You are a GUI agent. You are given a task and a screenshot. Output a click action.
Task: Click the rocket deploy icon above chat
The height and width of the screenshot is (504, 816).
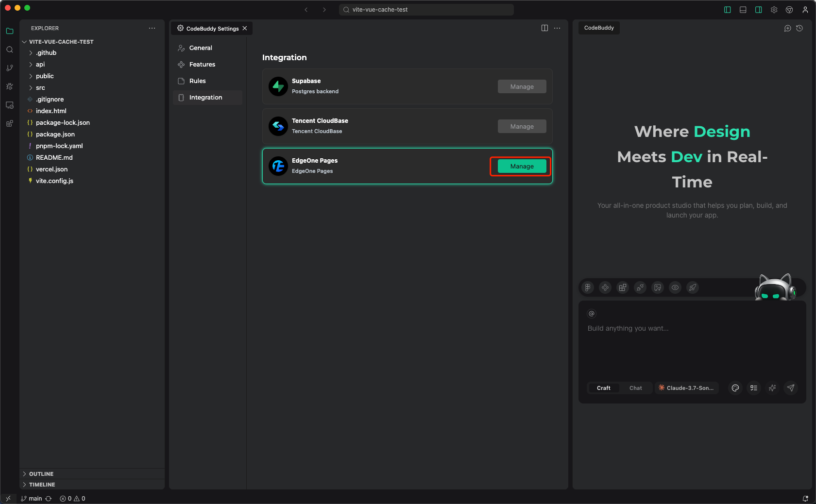click(693, 287)
